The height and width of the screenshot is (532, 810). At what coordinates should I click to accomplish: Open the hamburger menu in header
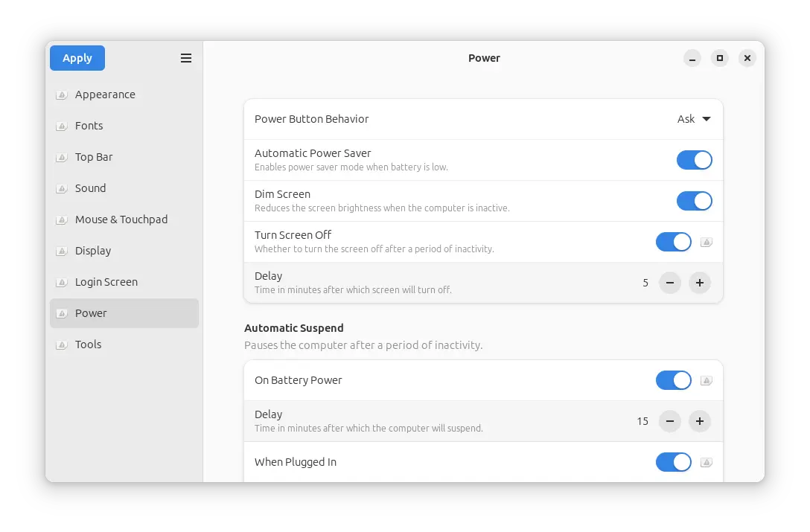(x=186, y=58)
